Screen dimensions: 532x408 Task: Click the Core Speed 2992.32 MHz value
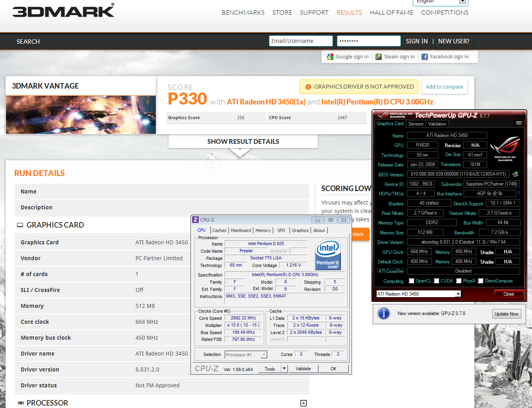click(x=243, y=318)
